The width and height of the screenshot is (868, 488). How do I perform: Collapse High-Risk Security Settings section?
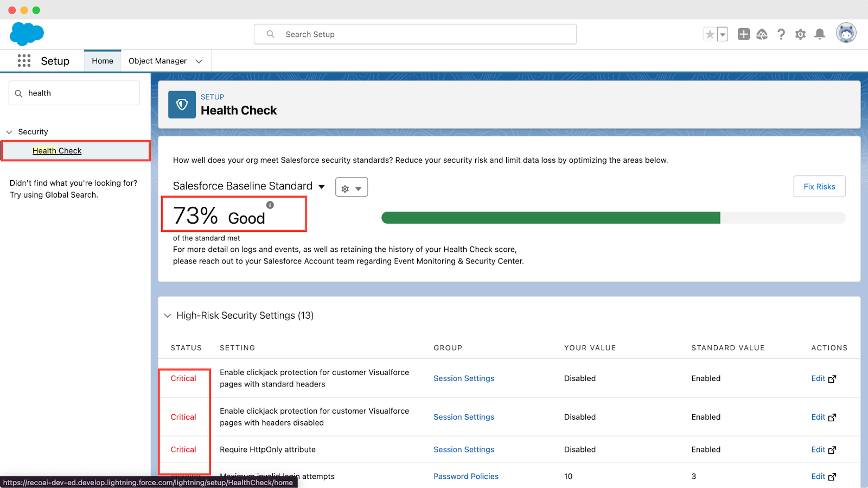click(168, 315)
